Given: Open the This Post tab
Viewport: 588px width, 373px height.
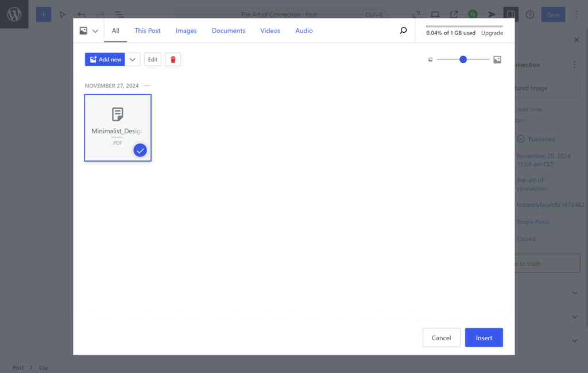Looking at the screenshot, I should point(148,31).
